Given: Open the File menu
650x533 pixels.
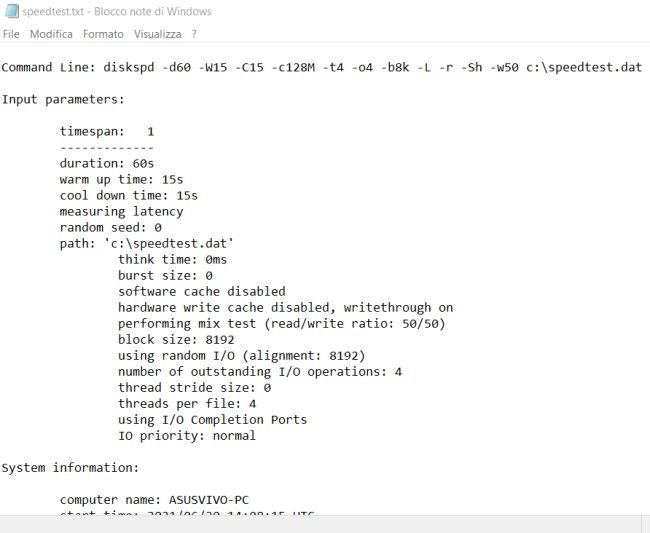Looking at the screenshot, I should tap(11, 34).
